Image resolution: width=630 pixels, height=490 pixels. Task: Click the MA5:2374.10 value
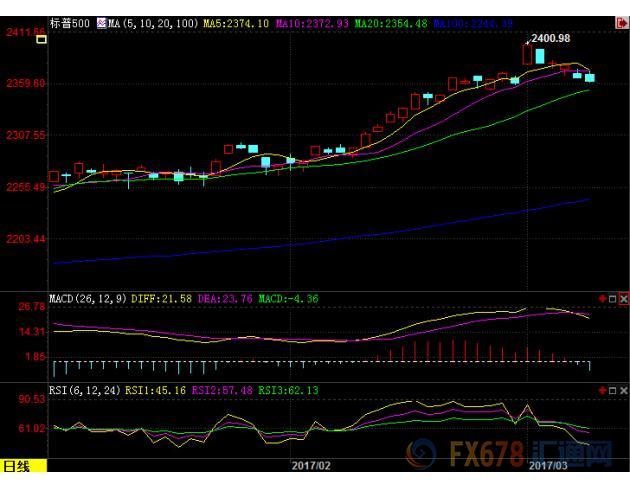coord(236,23)
